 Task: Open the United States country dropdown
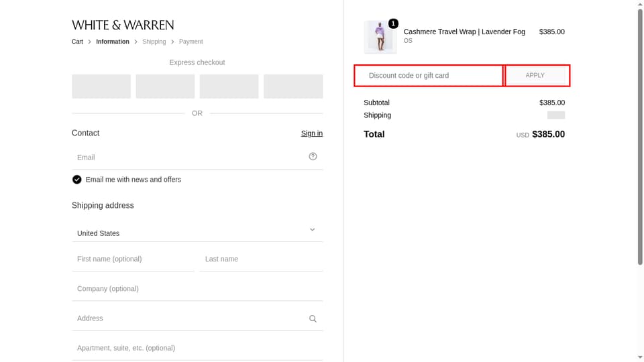(x=197, y=229)
